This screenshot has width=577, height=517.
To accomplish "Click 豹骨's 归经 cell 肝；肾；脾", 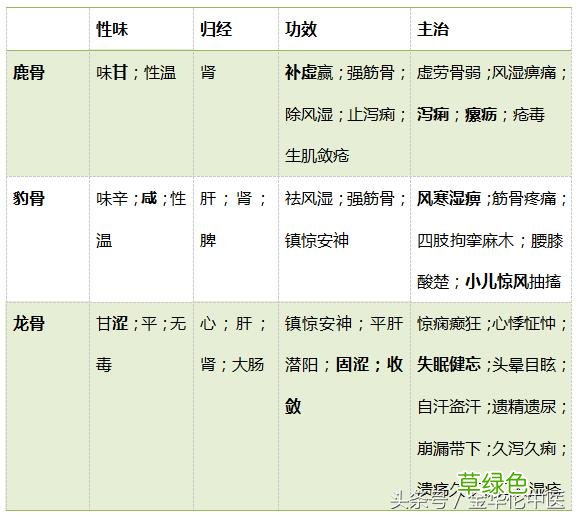I will tap(233, 219).
